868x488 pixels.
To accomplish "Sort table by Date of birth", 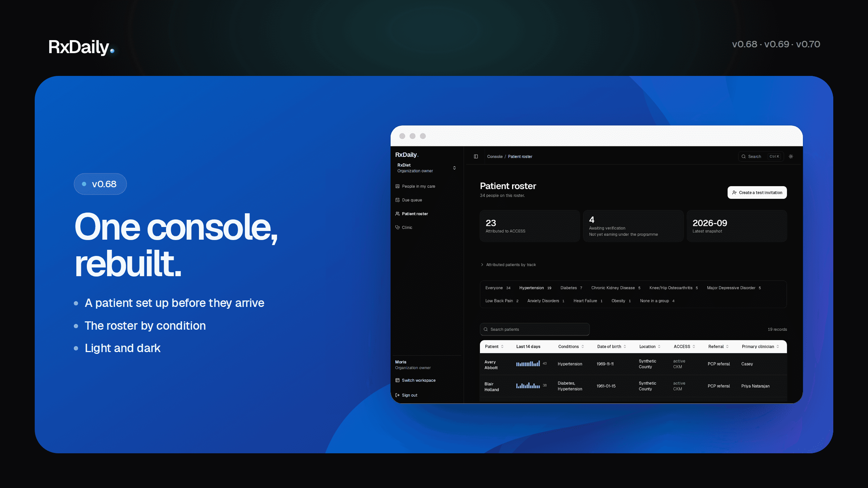I will [612, 347].
